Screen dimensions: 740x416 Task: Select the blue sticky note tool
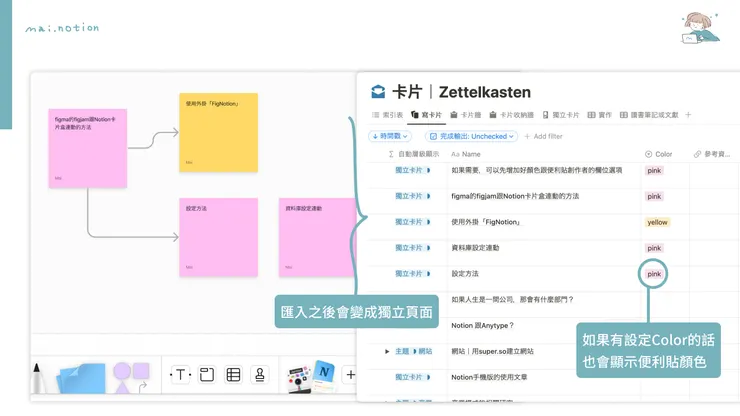click(x=81, y=378)
